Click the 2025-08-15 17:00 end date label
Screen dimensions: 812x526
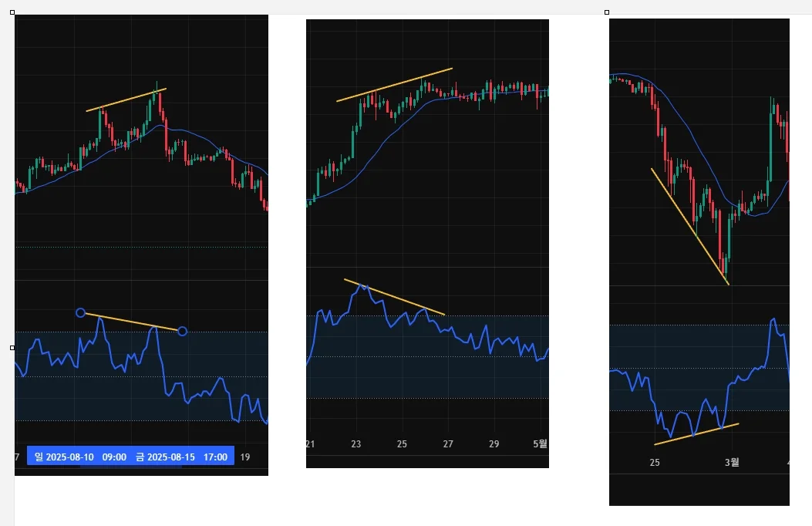coord(181,457)
